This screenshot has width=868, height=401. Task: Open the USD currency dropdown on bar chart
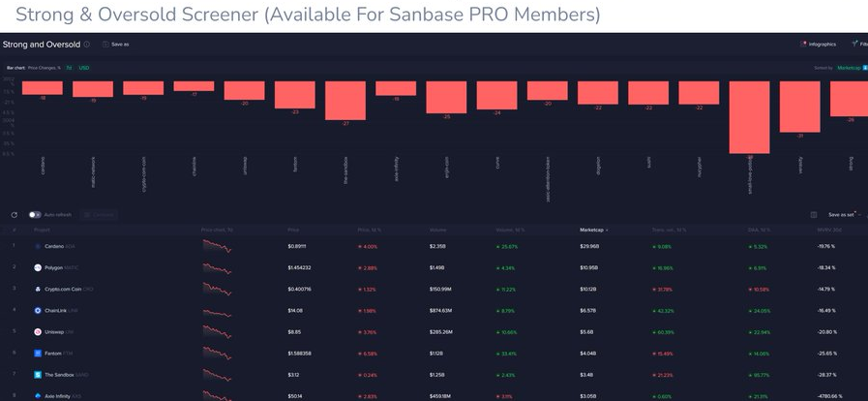(x=83, y=68)
